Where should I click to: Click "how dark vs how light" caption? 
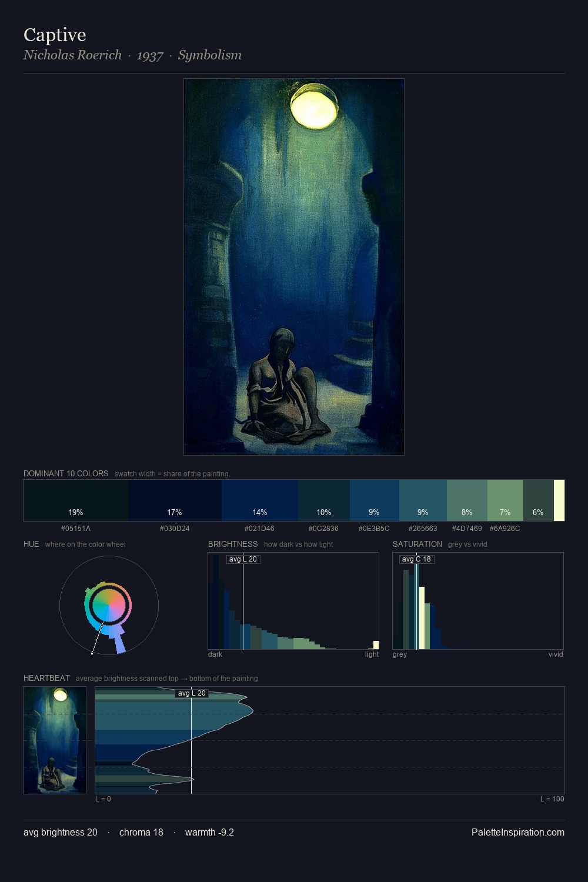coord(298,544)
